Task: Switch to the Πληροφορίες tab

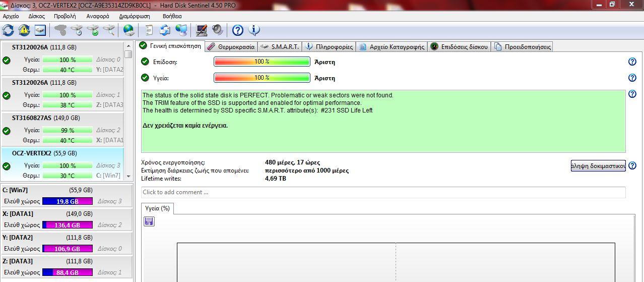Action: pyautogui.click(x=329, y=46)
